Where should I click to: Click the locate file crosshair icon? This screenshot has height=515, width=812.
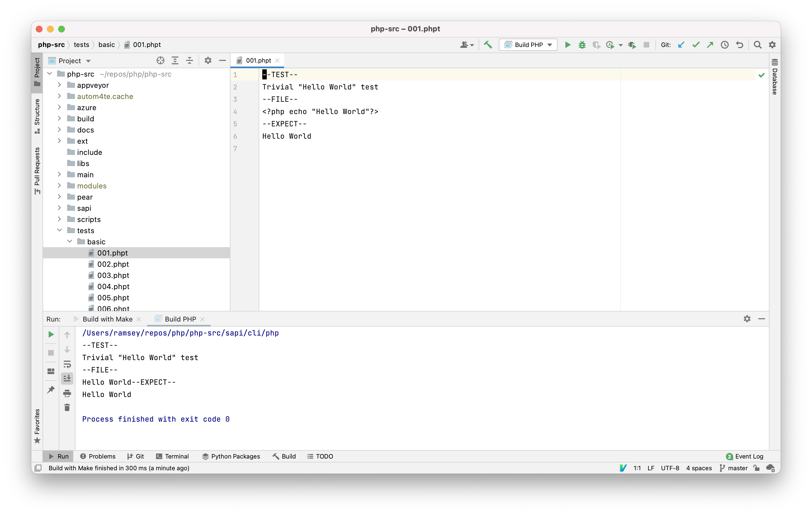coord(160,61)
